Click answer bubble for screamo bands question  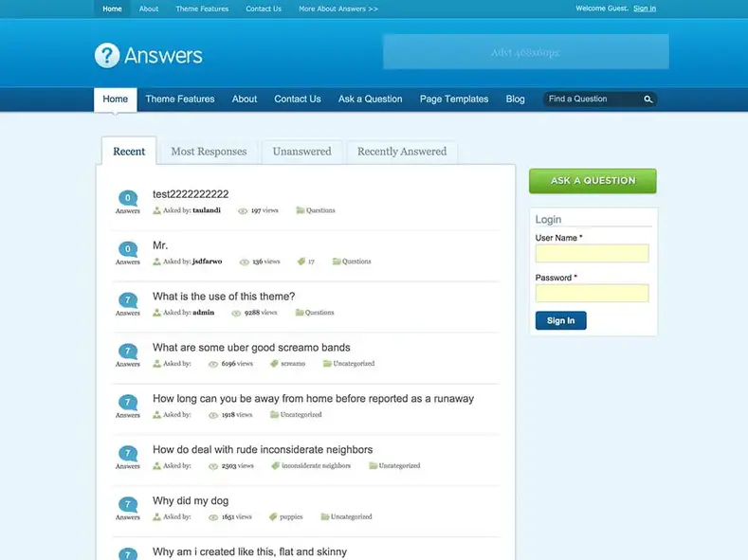coord(128,351)
